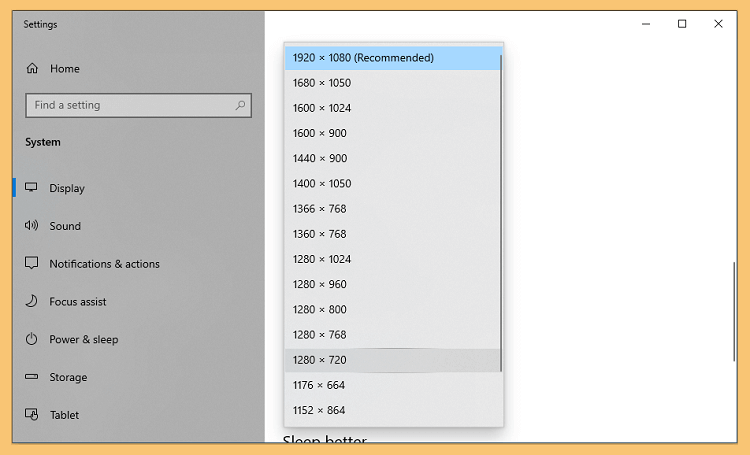Click the Home house icon
The width and height of the screenshot is (750, 455).
(32, 68)
